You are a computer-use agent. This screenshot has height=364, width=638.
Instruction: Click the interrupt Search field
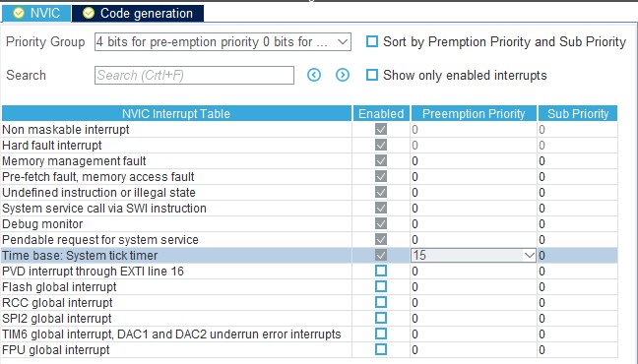(194, 75)
